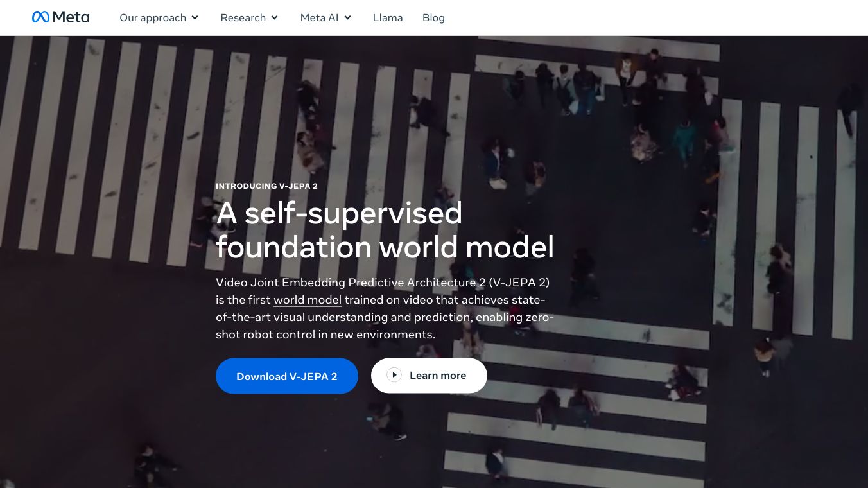This screenshot has width=868, height=488.
Task: Click the INTRODUCING V-JEPA 2 label
Action: coord(266,186)
